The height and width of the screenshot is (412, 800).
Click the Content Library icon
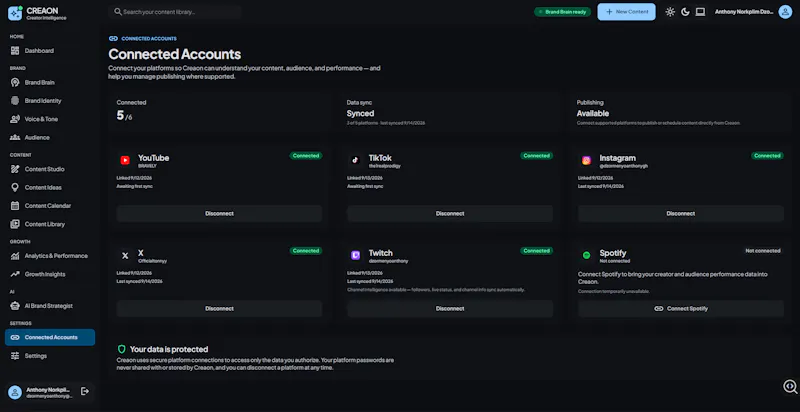[x=15, y=224]
